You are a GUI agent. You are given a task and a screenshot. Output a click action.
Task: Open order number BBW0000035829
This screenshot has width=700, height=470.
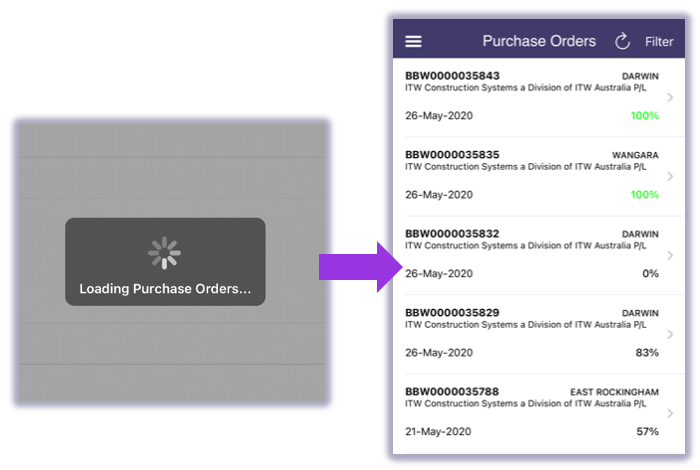tap(452, 313)
